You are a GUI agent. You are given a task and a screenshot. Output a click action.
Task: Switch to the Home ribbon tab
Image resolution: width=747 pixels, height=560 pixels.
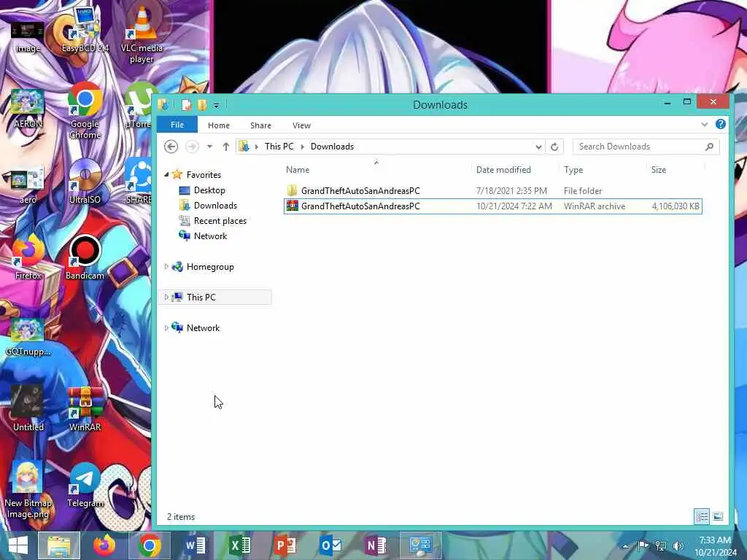[219, 125]
